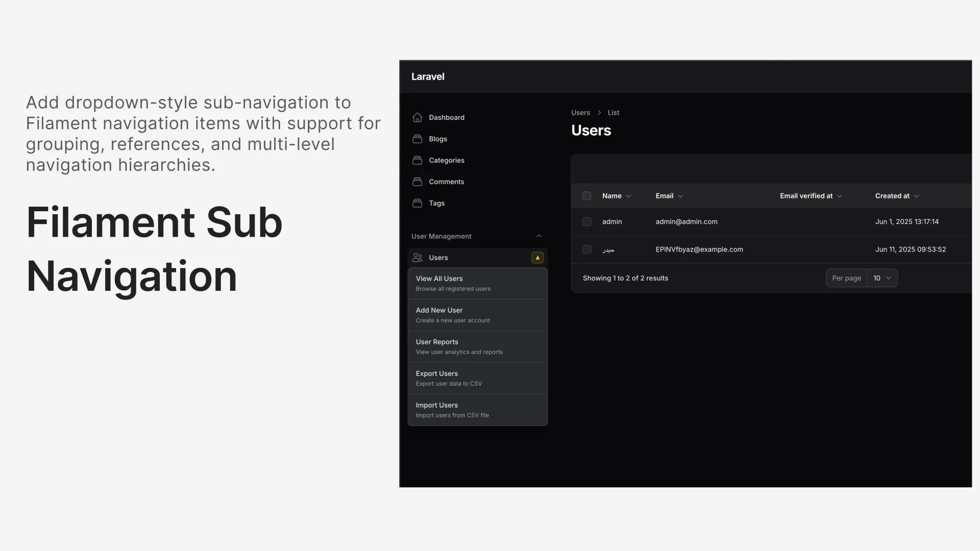
Task: Toggle the select-all checkbox in table header
Action: point(586,195)
